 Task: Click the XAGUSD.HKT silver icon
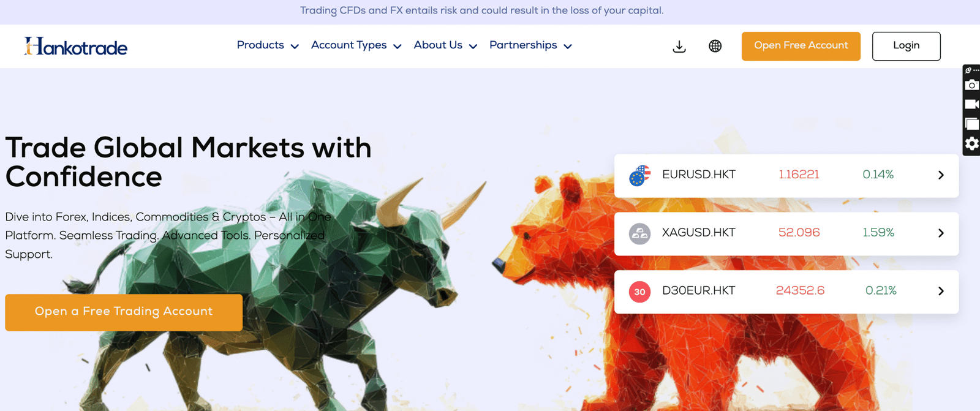click(639, 233)
